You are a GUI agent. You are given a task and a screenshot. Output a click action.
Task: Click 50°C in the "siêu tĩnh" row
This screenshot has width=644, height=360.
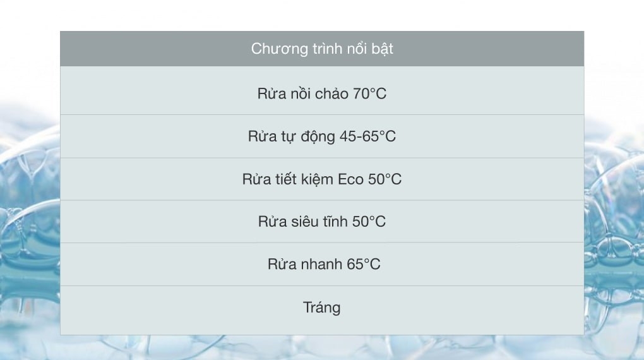(x=368, y=222)
